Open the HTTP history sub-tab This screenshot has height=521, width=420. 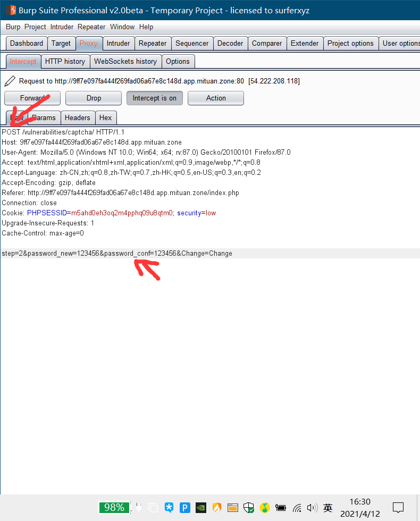65,62
